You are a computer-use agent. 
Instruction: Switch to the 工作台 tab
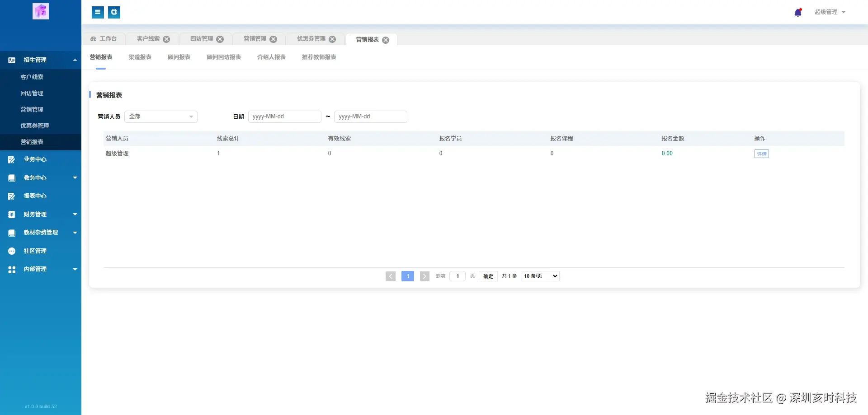(x=104, y=39)
